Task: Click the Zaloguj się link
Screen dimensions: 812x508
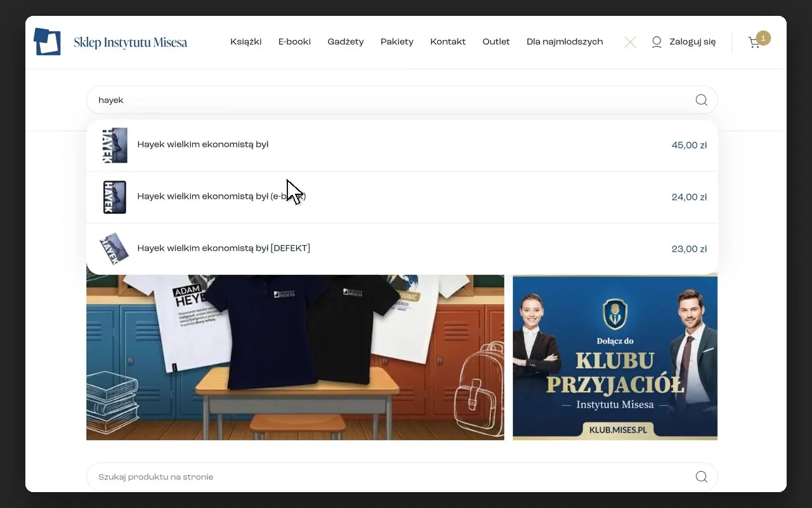Action: (x=693, y=42)
